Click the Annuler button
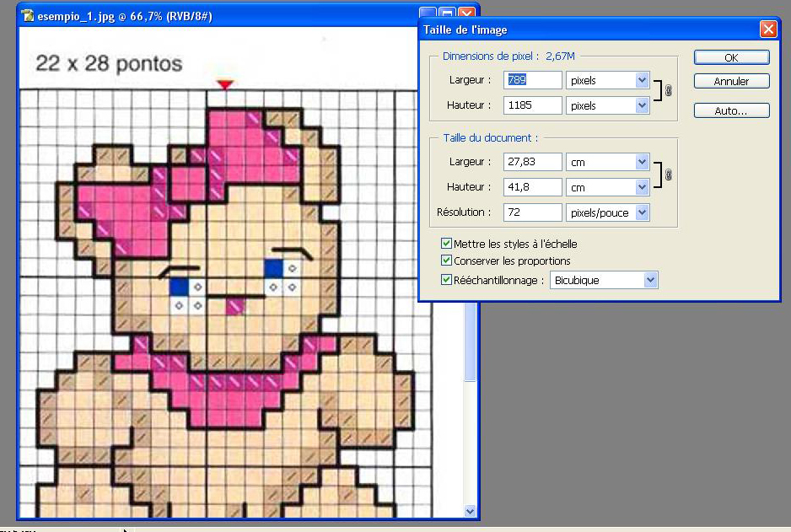Screen dimensions: 791x532 click(731, 82)
